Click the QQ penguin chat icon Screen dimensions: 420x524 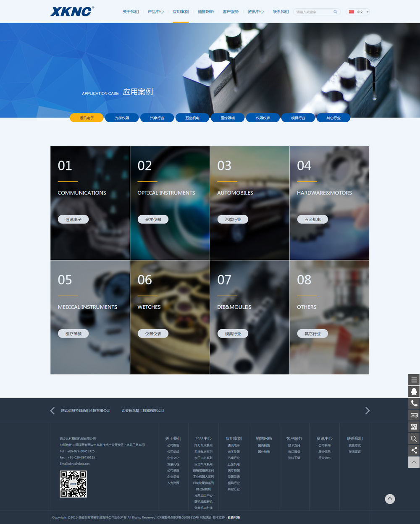click(414, 392)
